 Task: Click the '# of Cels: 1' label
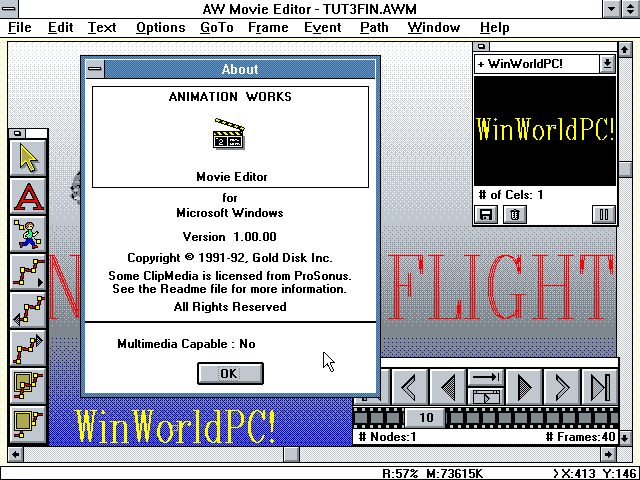(511, 195)
